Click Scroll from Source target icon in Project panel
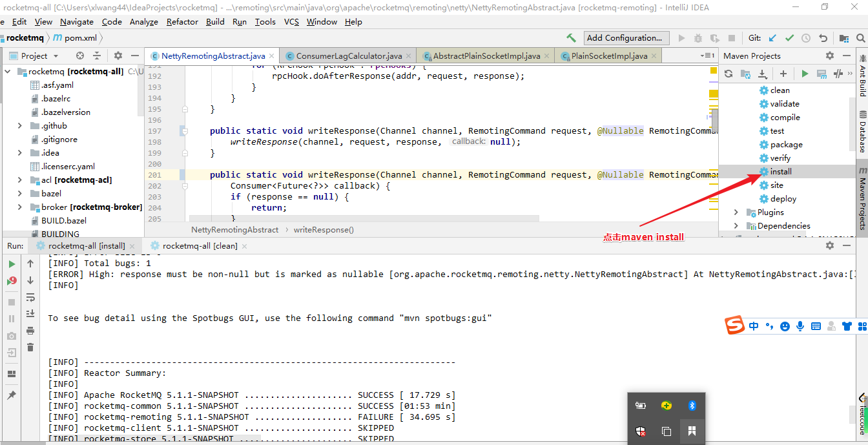Viewport: 868px width, 445px height. tap(80, 56)
